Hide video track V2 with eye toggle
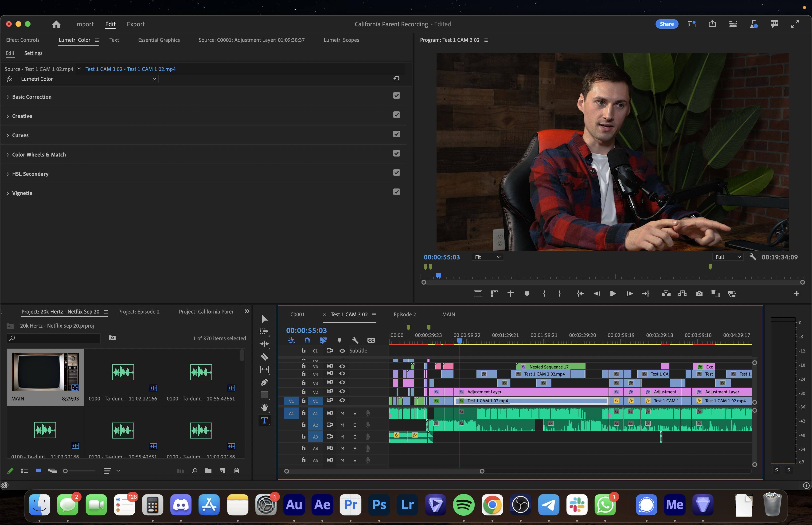 click(x=343, y=391)
